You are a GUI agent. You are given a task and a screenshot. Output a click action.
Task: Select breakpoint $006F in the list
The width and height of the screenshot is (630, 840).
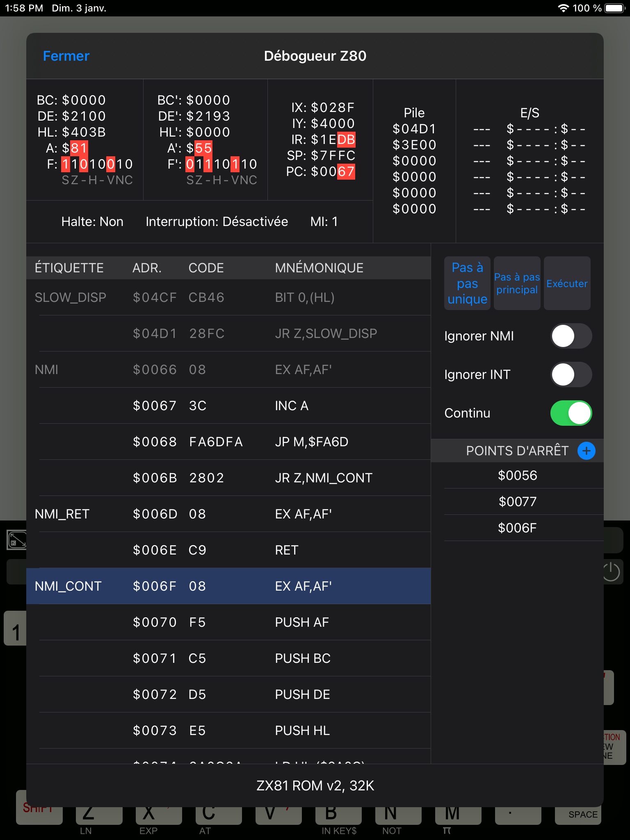point(518,528)
